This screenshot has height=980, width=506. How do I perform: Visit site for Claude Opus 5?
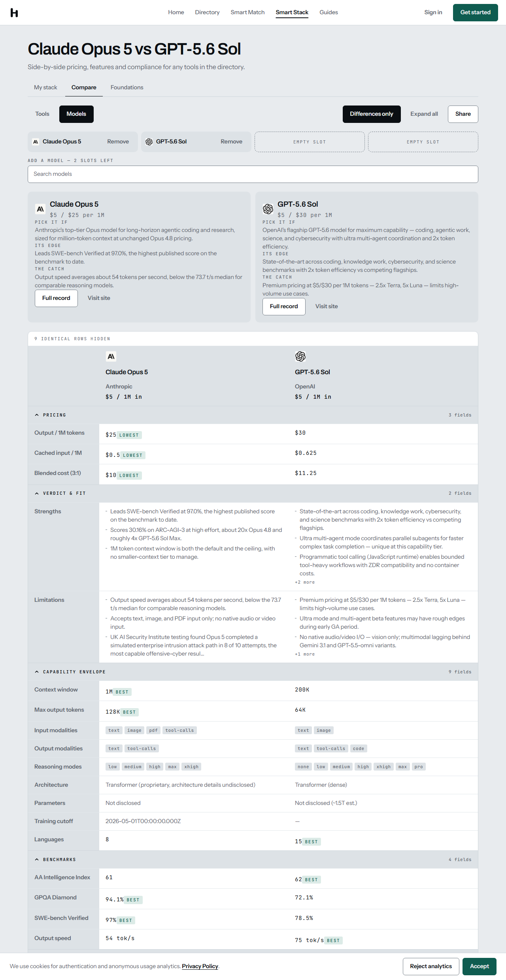[99, 298]
